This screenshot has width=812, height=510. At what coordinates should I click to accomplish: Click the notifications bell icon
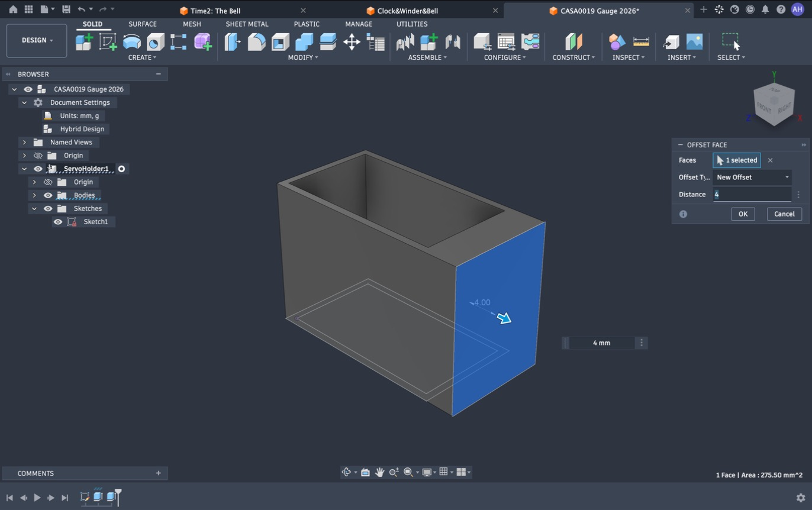765,9
